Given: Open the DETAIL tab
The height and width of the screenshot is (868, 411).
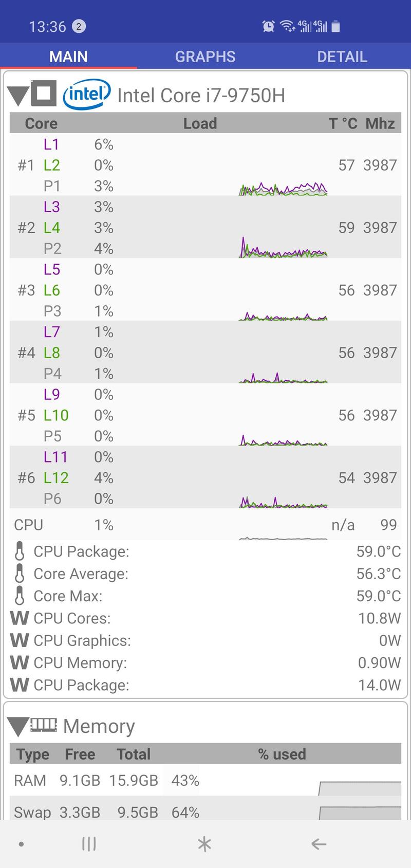Looking at the screenshot, I should click(x=342, y=57).
